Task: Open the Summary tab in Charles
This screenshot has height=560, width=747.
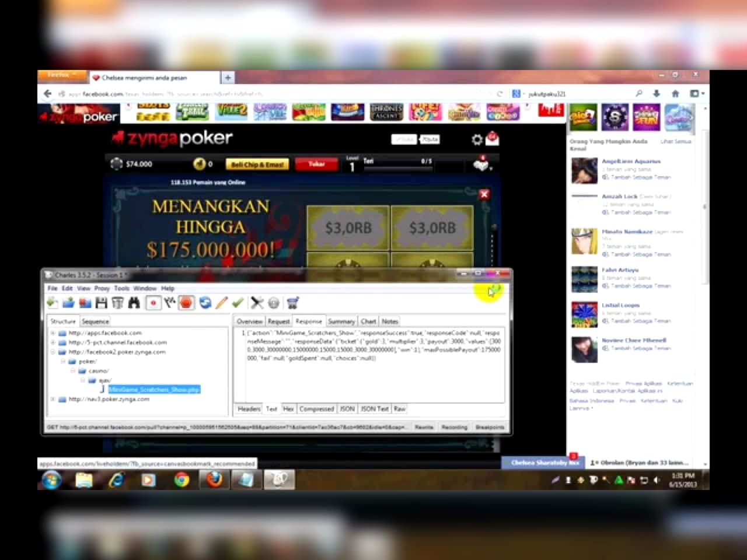Action: (341, 321)
